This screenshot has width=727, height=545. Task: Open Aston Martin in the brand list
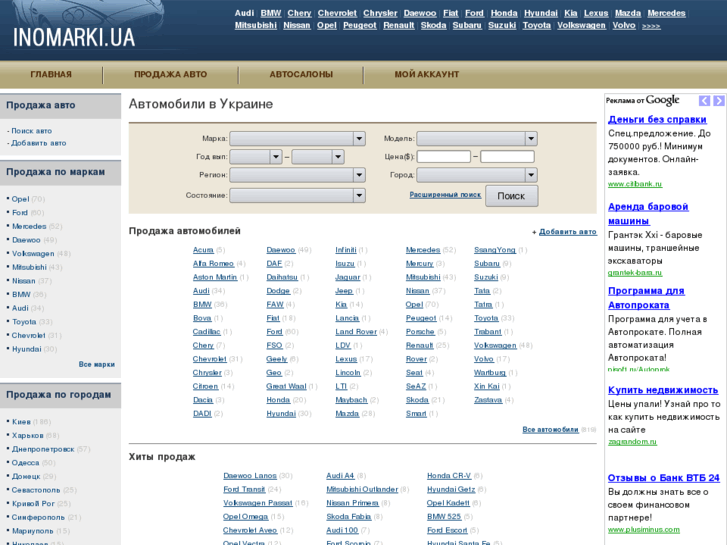click(x=215, y=277)
